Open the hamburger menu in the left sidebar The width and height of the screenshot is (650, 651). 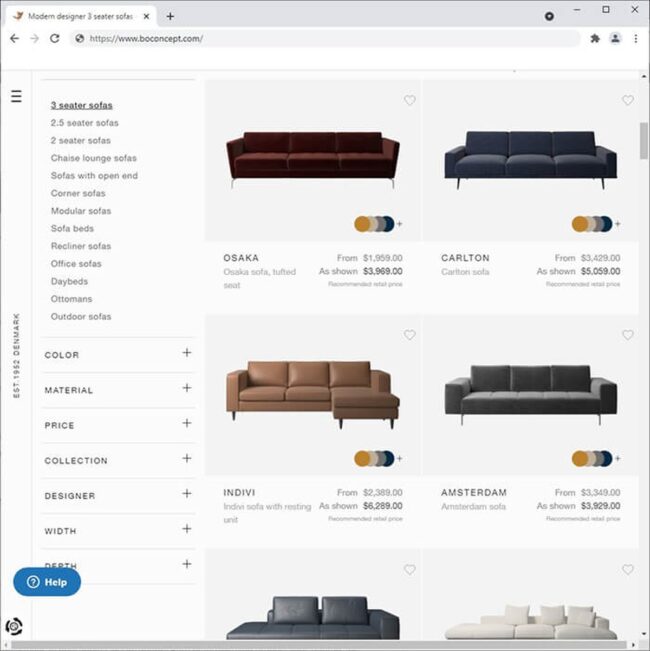[x=16, y=97]
